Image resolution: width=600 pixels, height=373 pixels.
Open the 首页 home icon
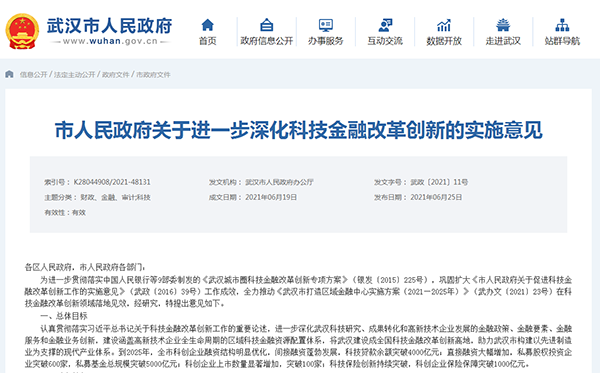point(207,25)
